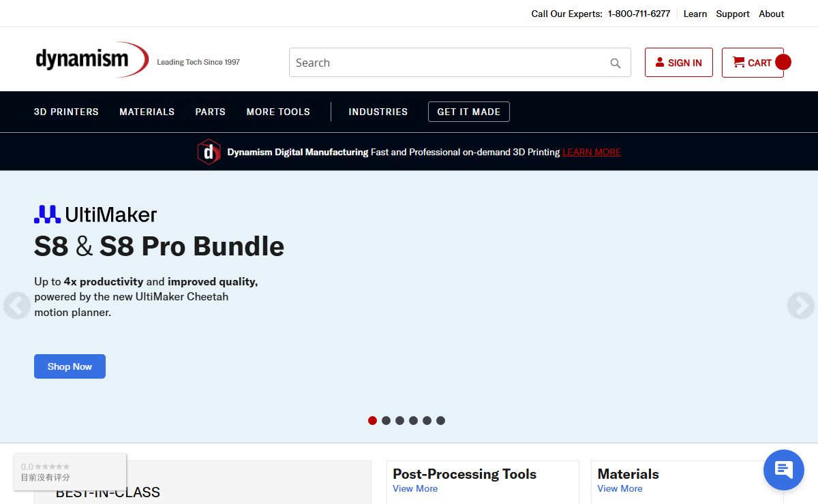Viewport: 818px width, 504px height.
Task: Open the 3D Printers menu
Action: pyautogui.click(x=66, y=112)
